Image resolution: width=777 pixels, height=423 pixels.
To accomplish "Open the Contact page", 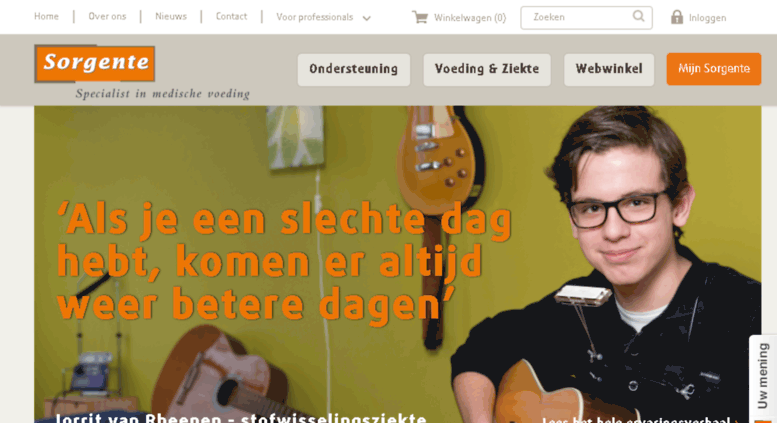I will coord(231,16).
